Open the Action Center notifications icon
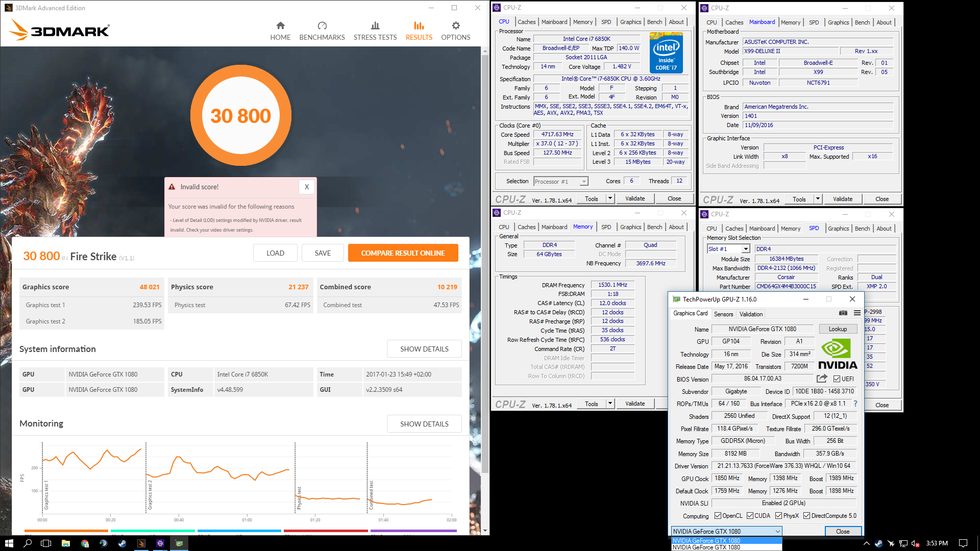The height and width of the screenshot is (551, 980). coord(963,543)
